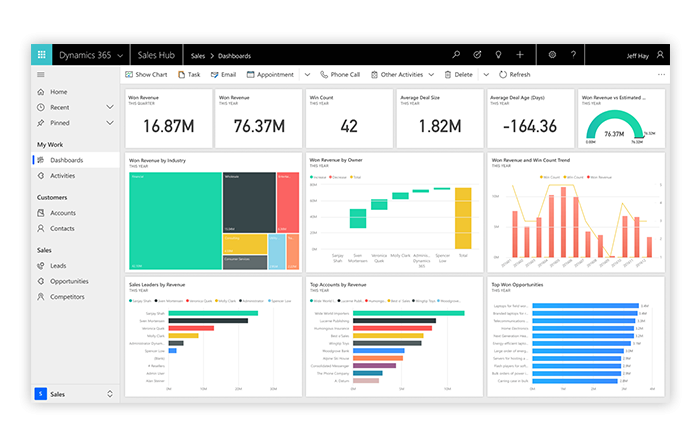This screenshot has height=446, width=700.
Task: Expand the Recent chevron
Action: coord(110,107)
